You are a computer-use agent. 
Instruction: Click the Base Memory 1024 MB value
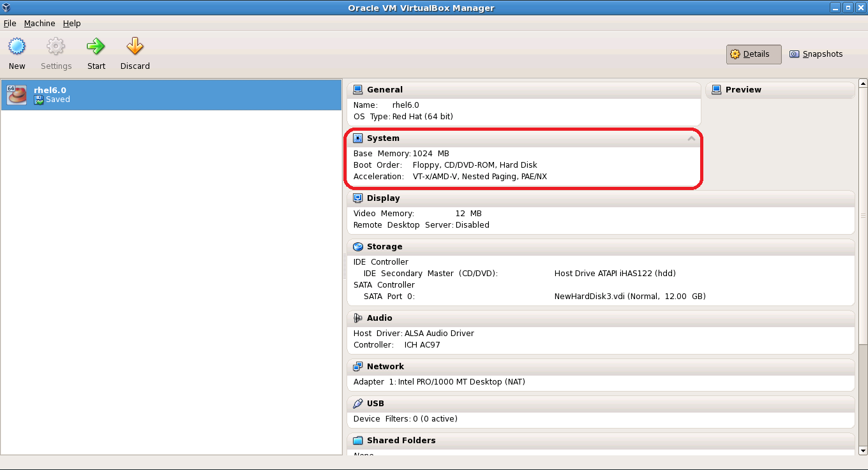point(431,154)
